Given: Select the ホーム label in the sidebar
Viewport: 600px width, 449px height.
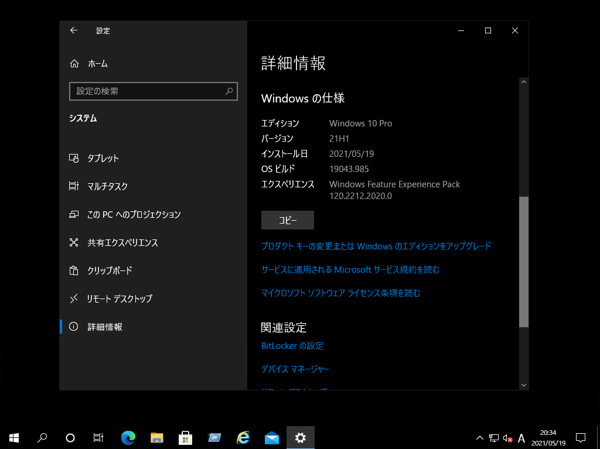Looking at the screenshot, I should (x=98, y=64).
